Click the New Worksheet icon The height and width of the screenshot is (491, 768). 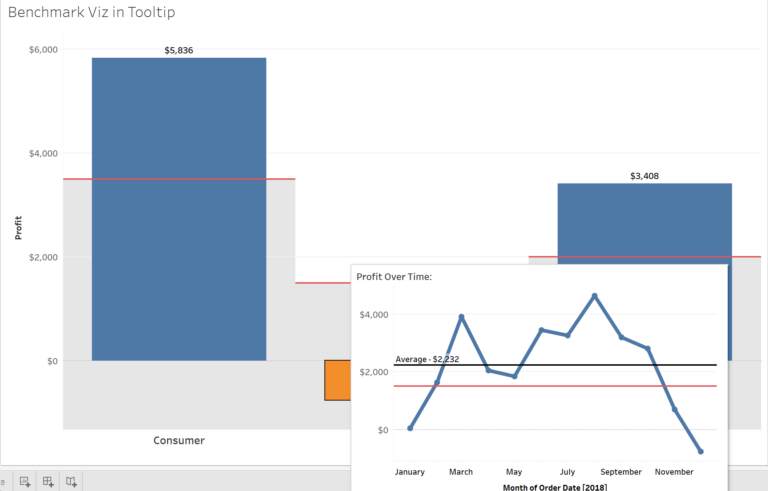[25, 481]
